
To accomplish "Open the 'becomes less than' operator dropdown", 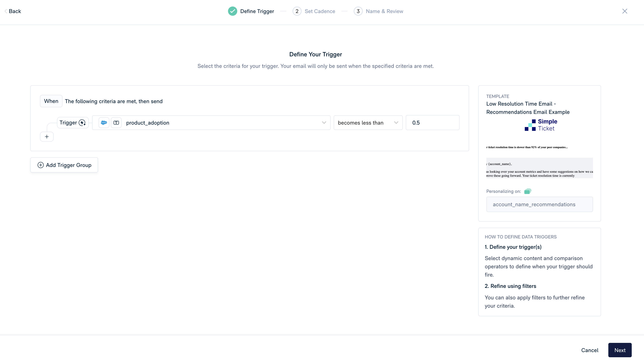I will pyautogui.click(x=368, y=123).
